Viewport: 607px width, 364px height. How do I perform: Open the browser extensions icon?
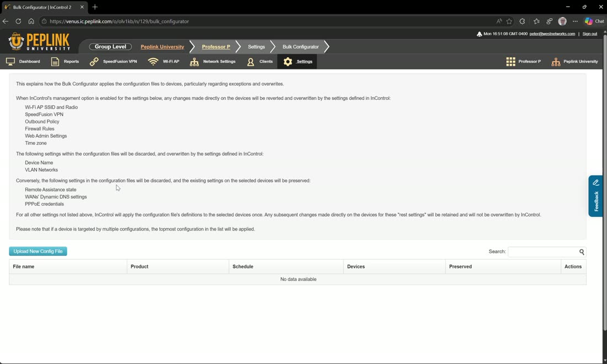(522, 22)
